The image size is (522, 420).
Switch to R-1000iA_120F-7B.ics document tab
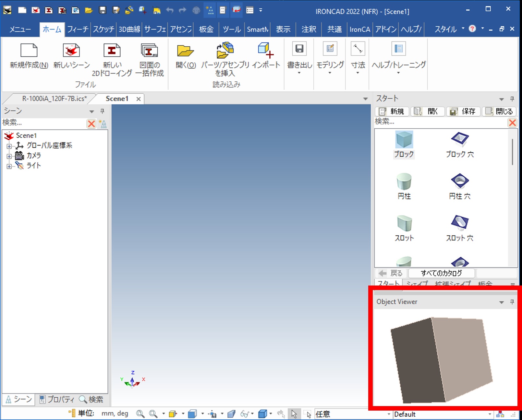(54, 99)
